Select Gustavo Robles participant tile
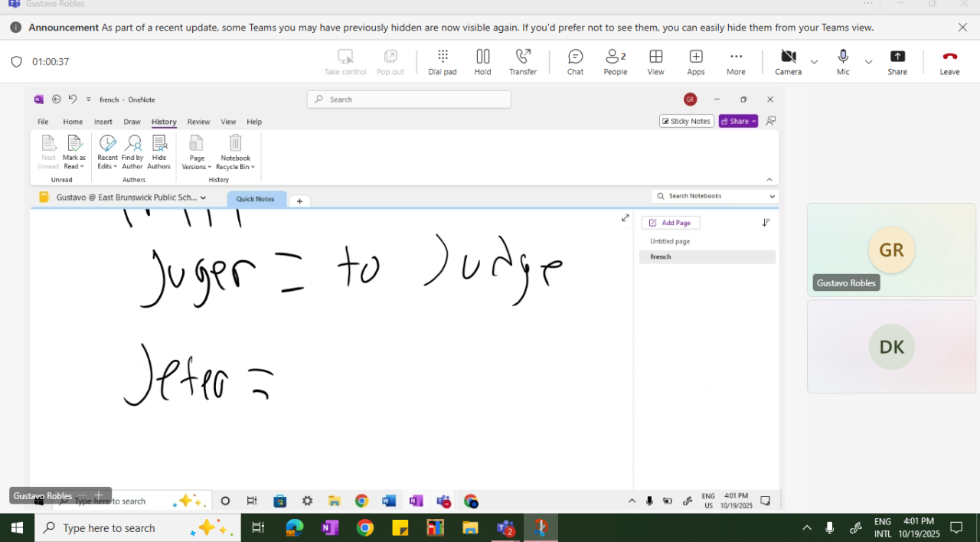The width and height of the screenshot is (980, 542). [x=891, y=250]
